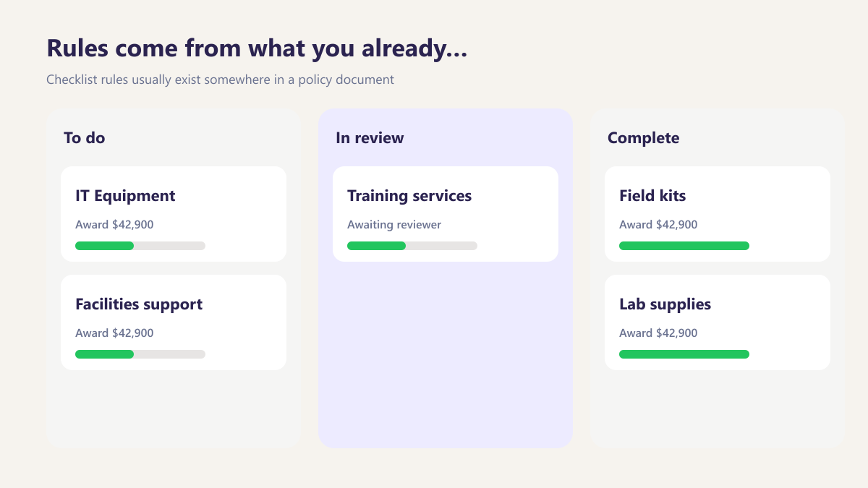Click the Complete column header
Screen dimensions: 868x488
coord(644,137)
